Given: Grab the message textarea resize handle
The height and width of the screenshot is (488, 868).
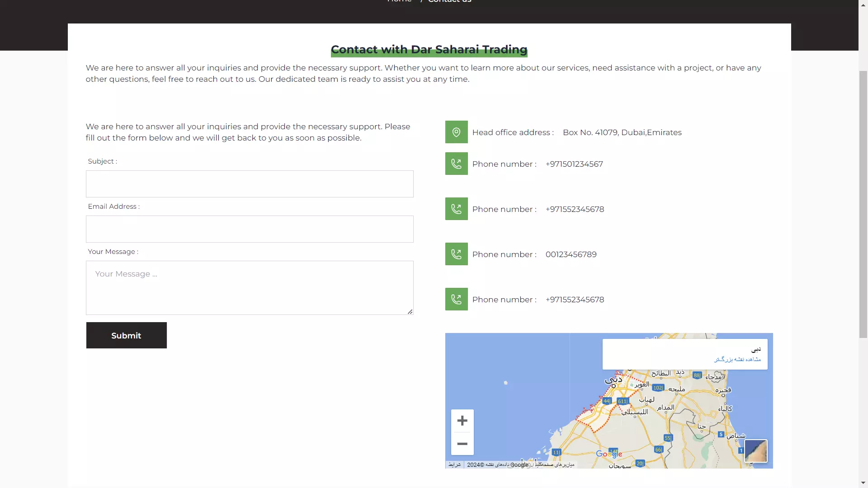Looking at the screenshot, I should (410, 312).
